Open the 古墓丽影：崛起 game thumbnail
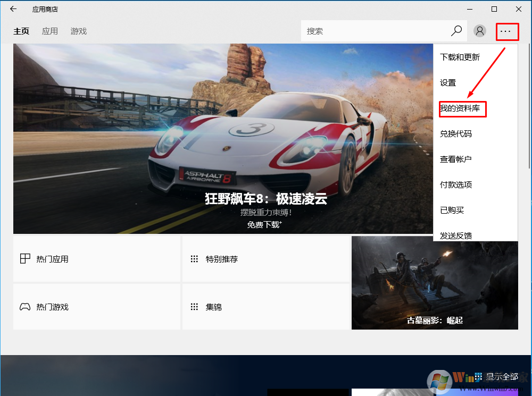The image size is (532, 396). point(435,283)
